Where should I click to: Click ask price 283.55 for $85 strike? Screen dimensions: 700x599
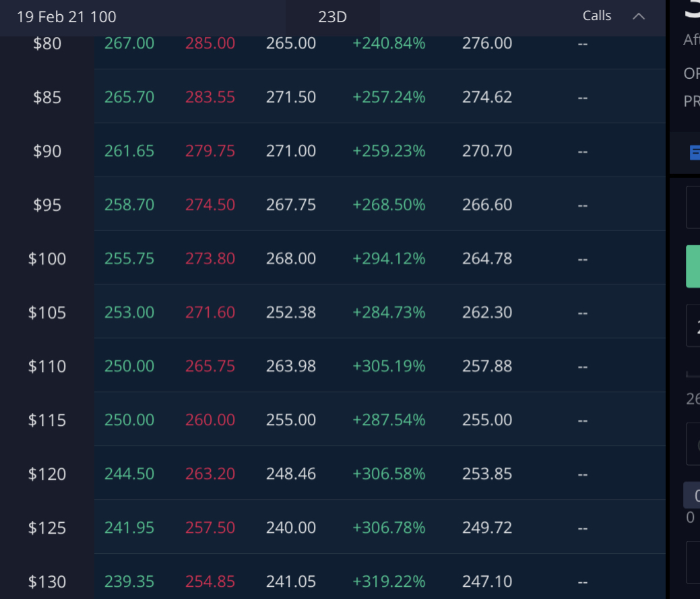coord(210,97)
